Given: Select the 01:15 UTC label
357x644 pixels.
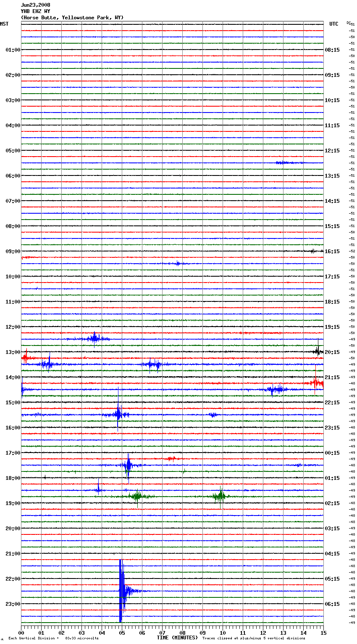Looking at the screenshot, I should [332, 478].
